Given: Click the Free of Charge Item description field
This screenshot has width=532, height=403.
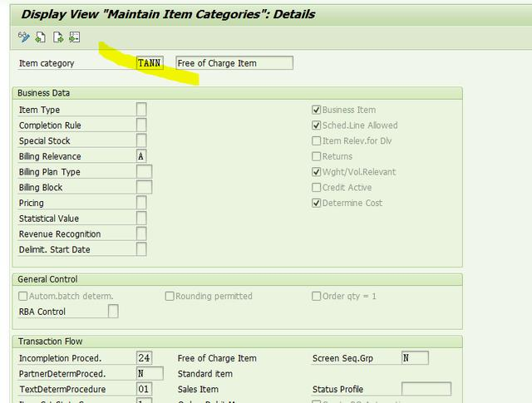Looking at the screenshot, I should pyautogui.click(x=234, y=63).
